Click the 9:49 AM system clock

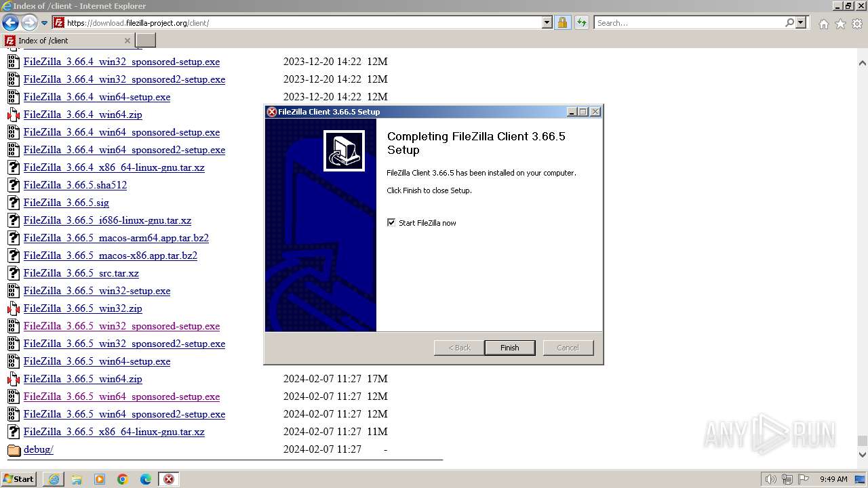click(833, 479)
